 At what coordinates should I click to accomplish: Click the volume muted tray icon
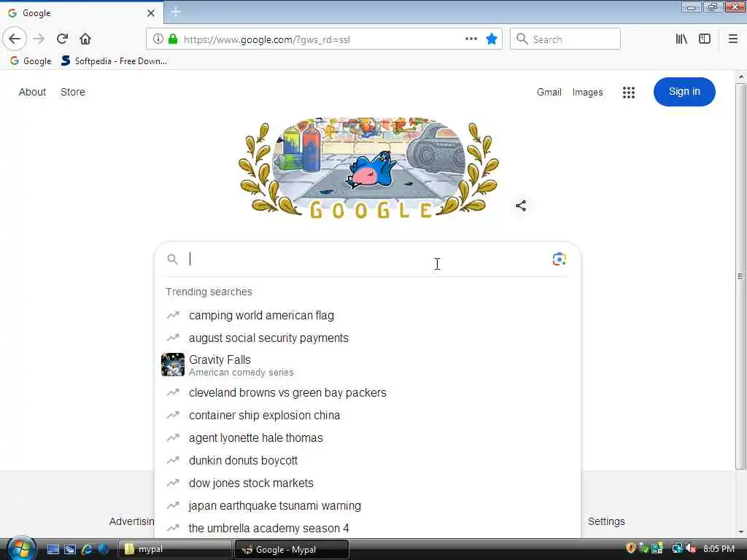coord(692,549)
